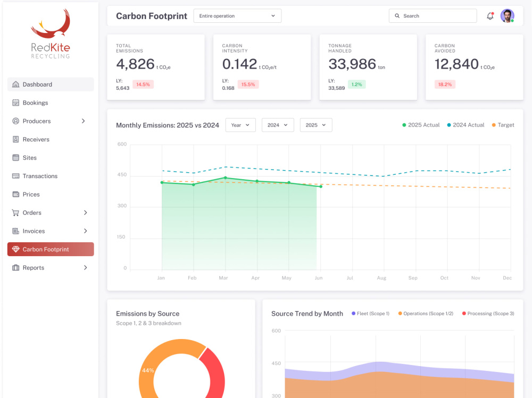The width and height of the screenshot is (532, 398).
Task: Open Receivers menu item
Action: 51,139
